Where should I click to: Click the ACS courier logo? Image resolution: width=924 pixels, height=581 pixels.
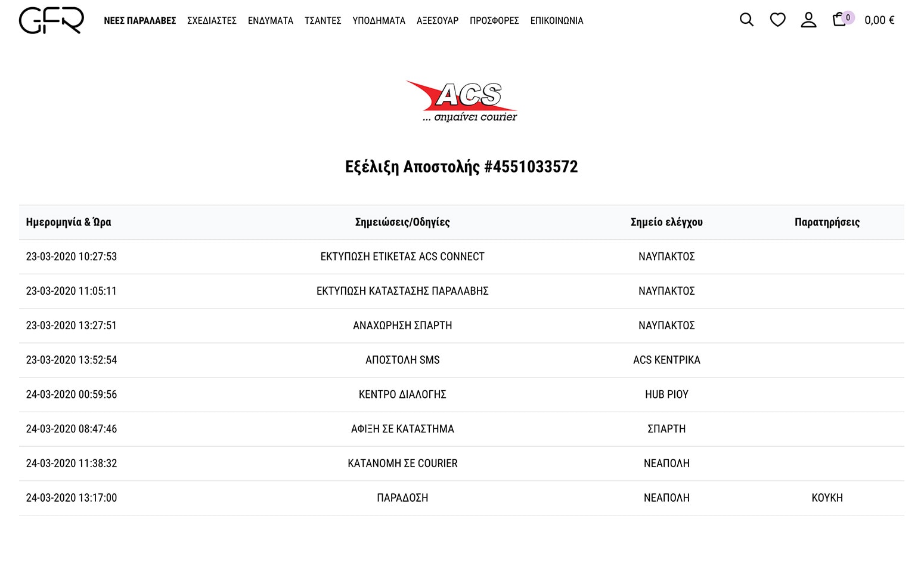(x=461, y=101)
